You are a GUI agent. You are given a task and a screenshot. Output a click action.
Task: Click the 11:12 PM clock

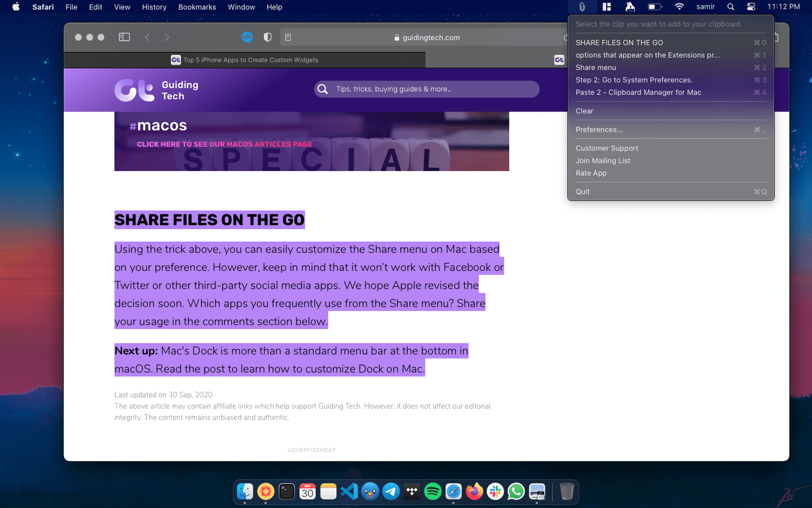[783, 7]
